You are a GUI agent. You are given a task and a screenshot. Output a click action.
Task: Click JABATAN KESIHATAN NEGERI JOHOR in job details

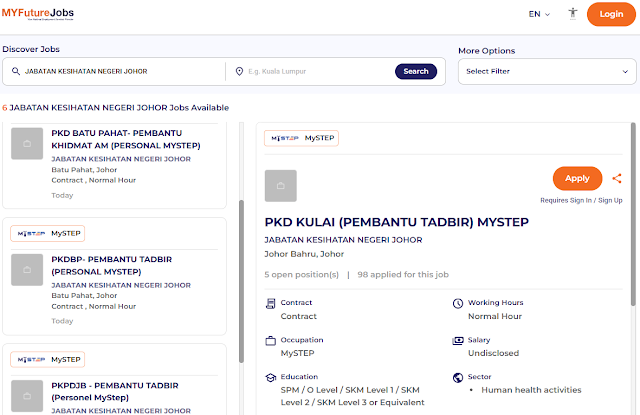pyautogui.click(x=343, y=240)
